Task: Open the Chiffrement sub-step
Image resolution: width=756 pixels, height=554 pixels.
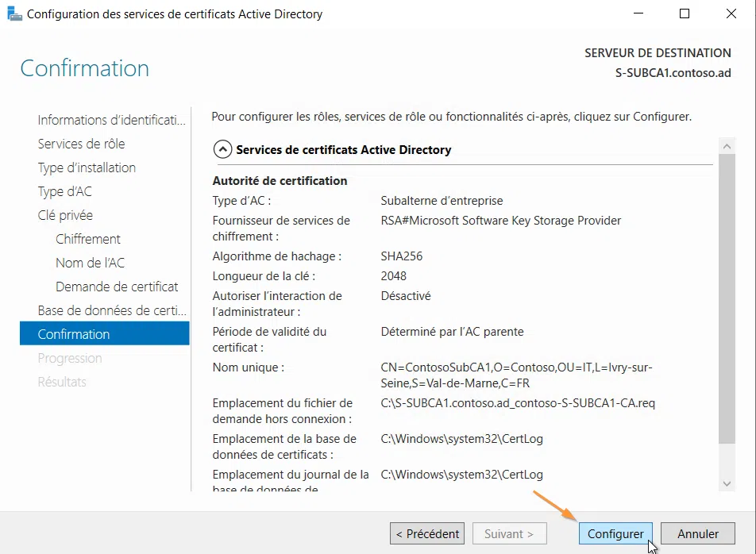Action: [88, 239]
